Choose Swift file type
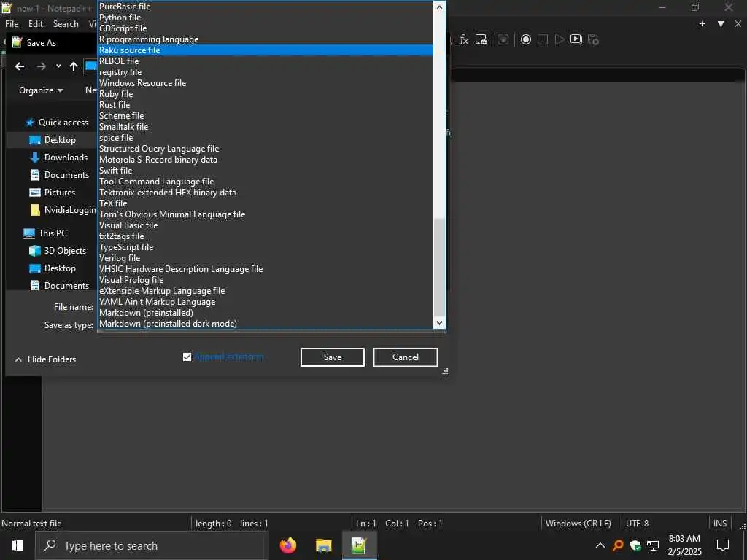Image resolution: width=747 pixels, height=560 pixels. [266, 171]
